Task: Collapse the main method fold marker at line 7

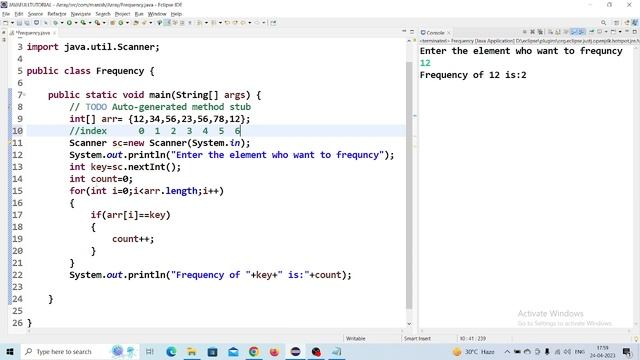Action: pos(24,95)
